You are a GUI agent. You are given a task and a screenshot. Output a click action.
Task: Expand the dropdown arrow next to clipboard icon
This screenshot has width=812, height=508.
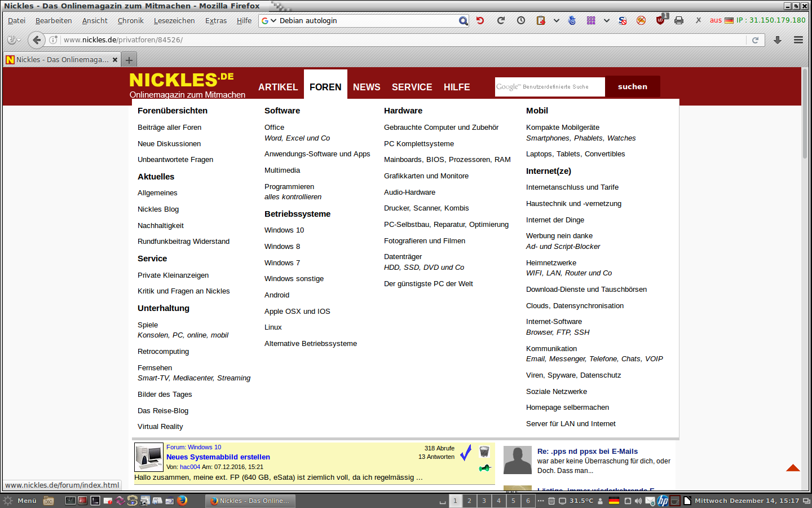point(556,20)
